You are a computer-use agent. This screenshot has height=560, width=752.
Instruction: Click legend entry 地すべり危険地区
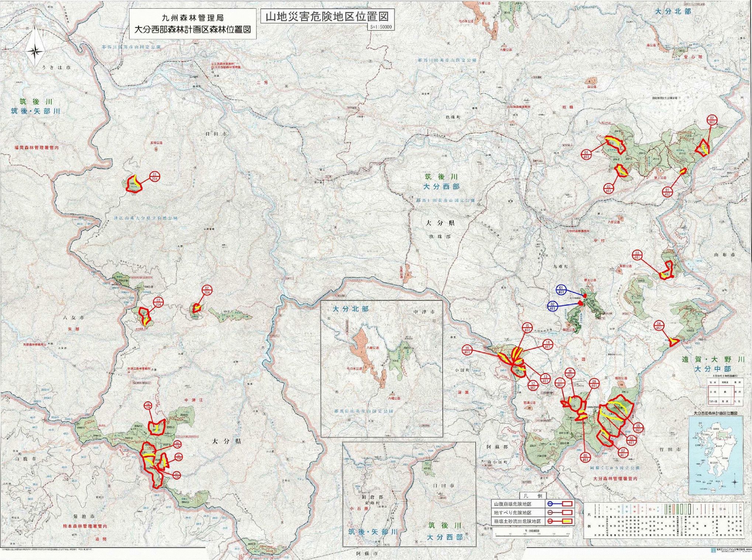pos(513,513)
